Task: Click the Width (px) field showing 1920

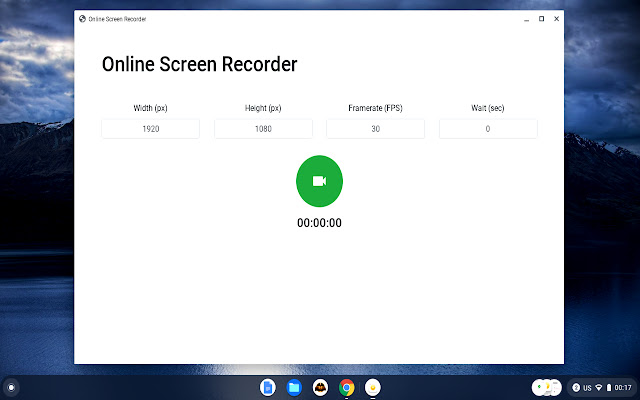Action: [x=151, y=129]
